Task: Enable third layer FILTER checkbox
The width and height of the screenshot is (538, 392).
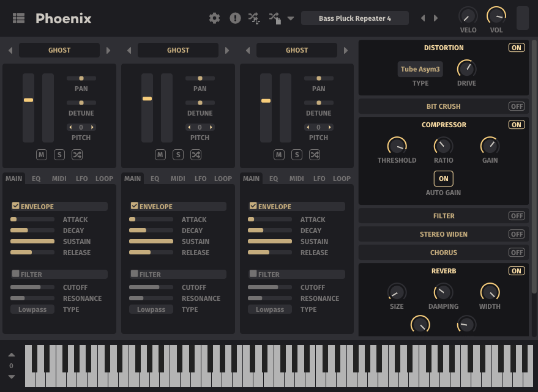Action: tap(253, 274)
